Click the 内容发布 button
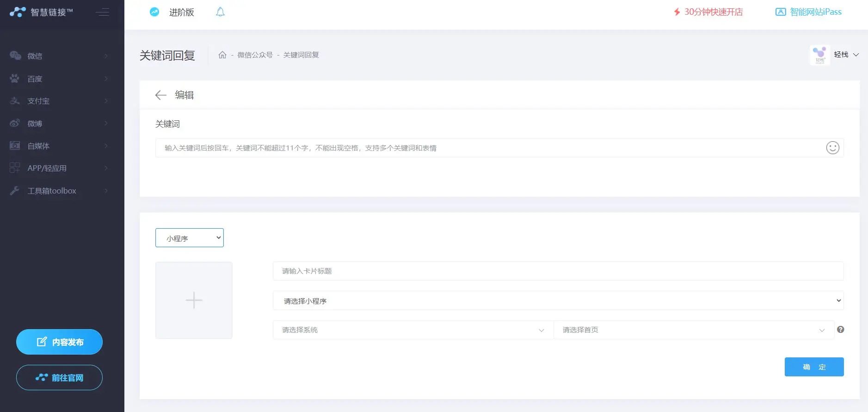Viewport: 868px width, 412px height. coord(59,342)
